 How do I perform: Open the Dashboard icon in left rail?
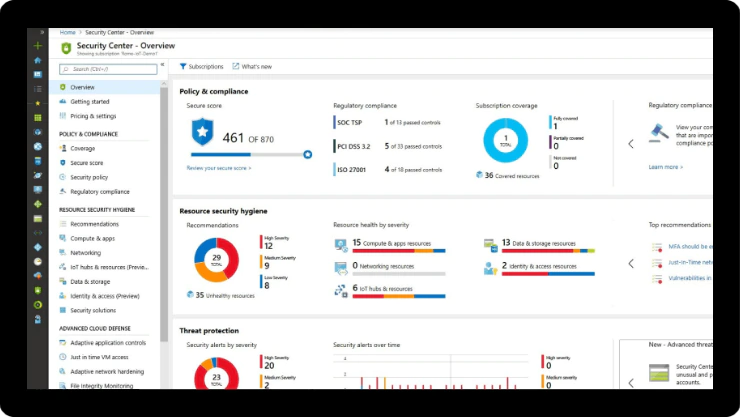tap(38, 75)
